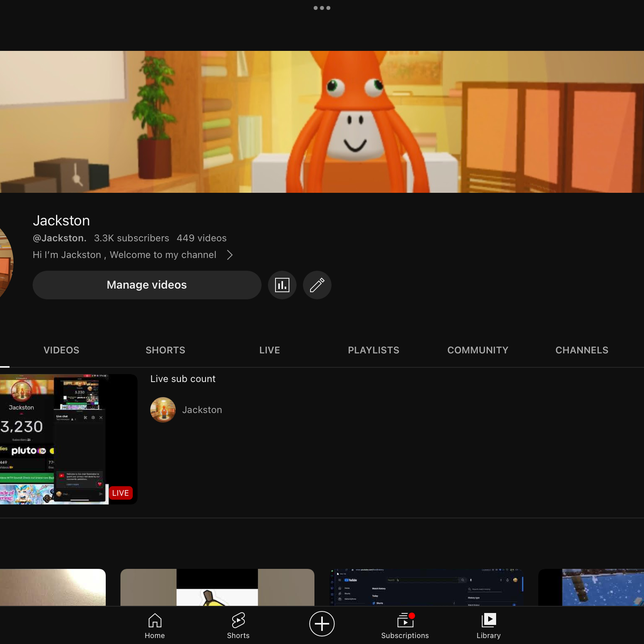Tap Jackston channel name under video

coord(202,410)
